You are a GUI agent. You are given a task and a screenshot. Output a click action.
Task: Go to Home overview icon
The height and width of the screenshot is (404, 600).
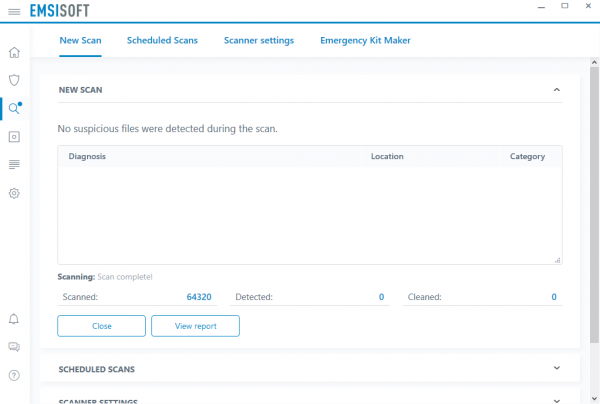tap(14, 52)
